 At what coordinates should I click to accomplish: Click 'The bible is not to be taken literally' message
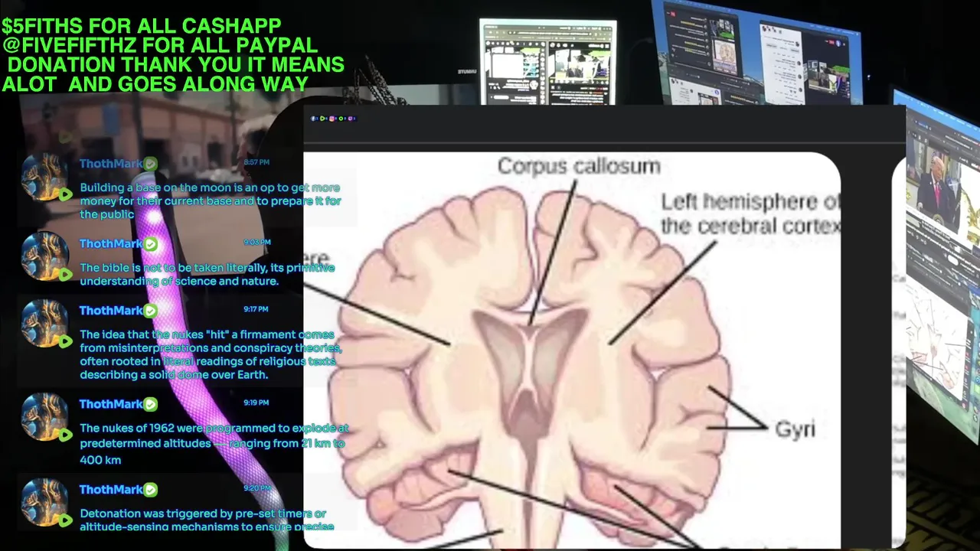[207, 274]
